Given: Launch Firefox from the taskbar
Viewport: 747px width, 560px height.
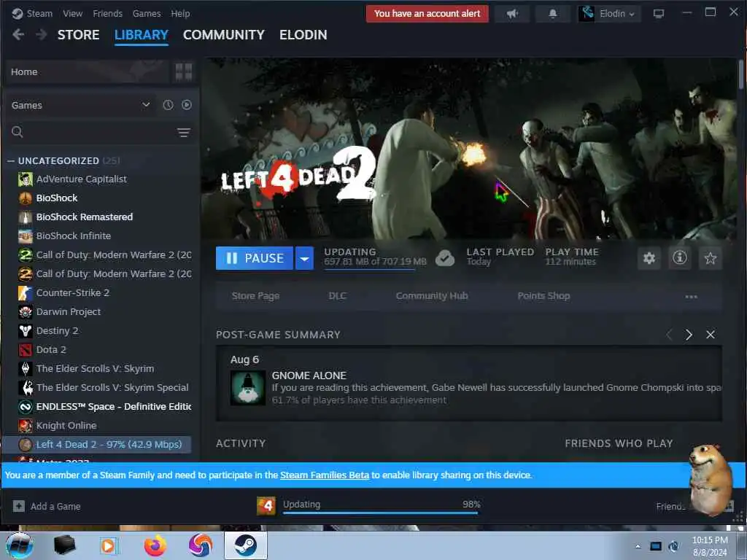Looking at the screenshot, I should click(155, 545).
